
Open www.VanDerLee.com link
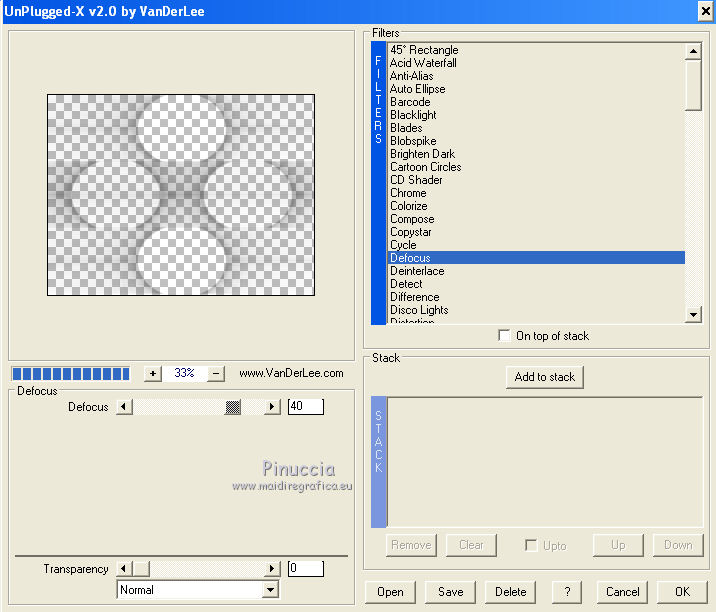pos(291,373)
